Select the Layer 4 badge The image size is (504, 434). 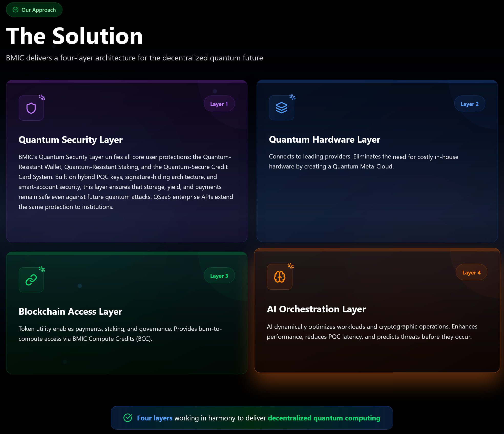click(x=471, y=272)
